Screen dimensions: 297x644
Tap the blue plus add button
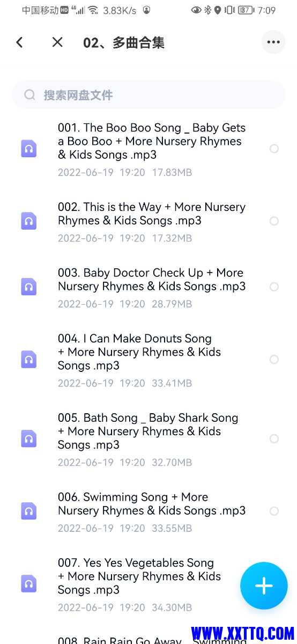coord(264,586)
